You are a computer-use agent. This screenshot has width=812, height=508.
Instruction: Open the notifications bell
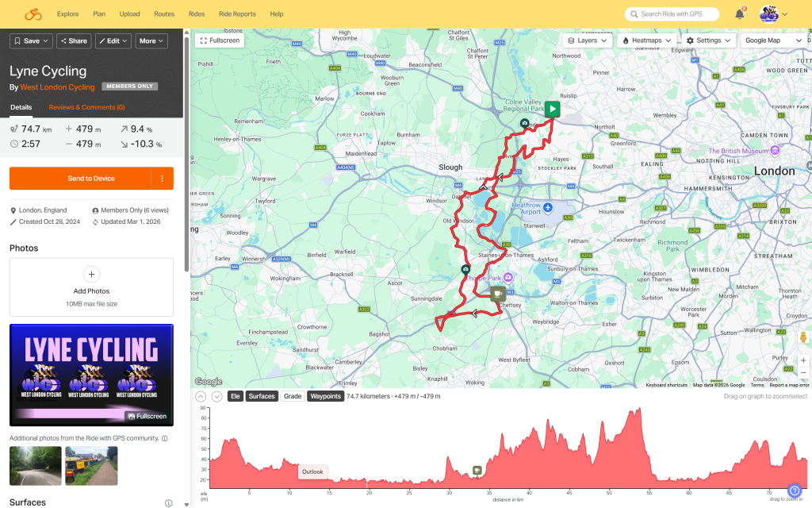[739, 14]
